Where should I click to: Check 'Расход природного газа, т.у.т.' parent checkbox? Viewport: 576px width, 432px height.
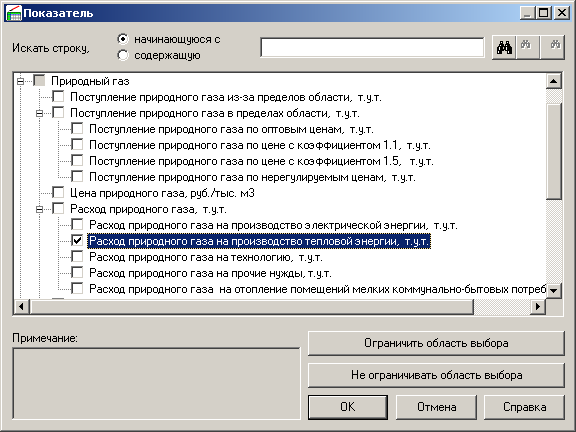58,209
